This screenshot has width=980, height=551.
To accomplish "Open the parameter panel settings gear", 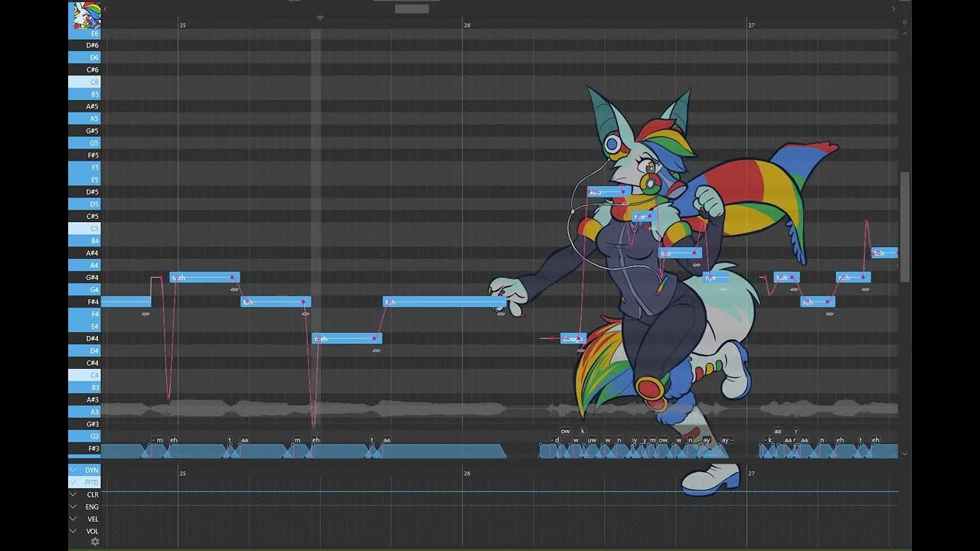I will [95, 542].
